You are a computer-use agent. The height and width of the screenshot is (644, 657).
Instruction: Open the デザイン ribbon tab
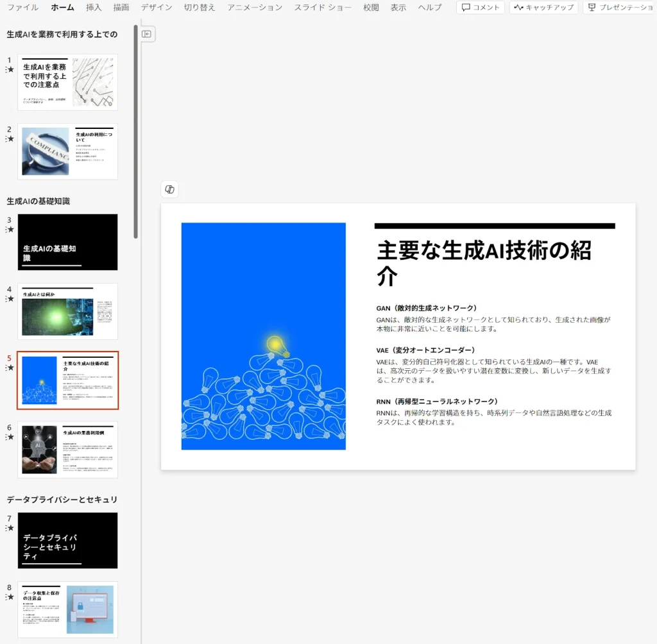click(x=157, y=8)
